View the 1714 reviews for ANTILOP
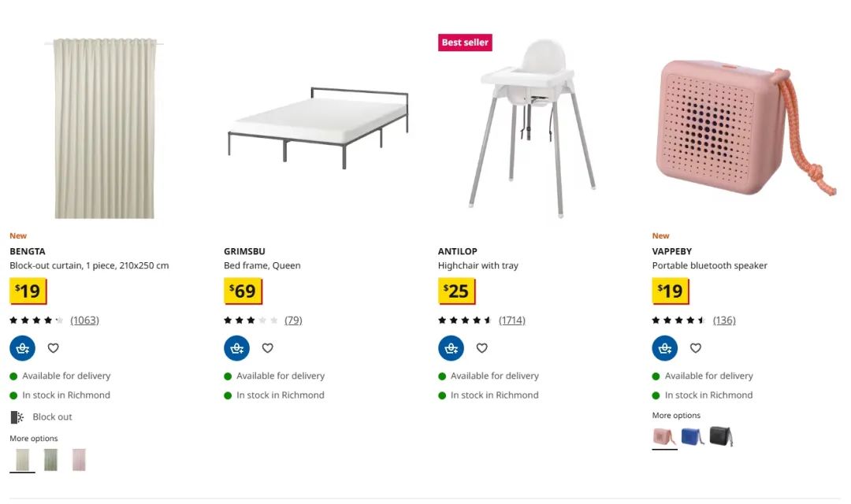Viewport: 851px width, 504px height. (512, 320)
